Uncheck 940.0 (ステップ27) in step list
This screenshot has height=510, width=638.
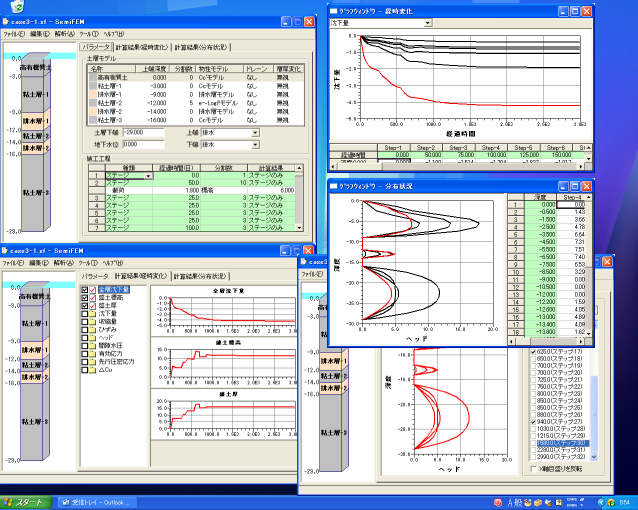[533, 422]
